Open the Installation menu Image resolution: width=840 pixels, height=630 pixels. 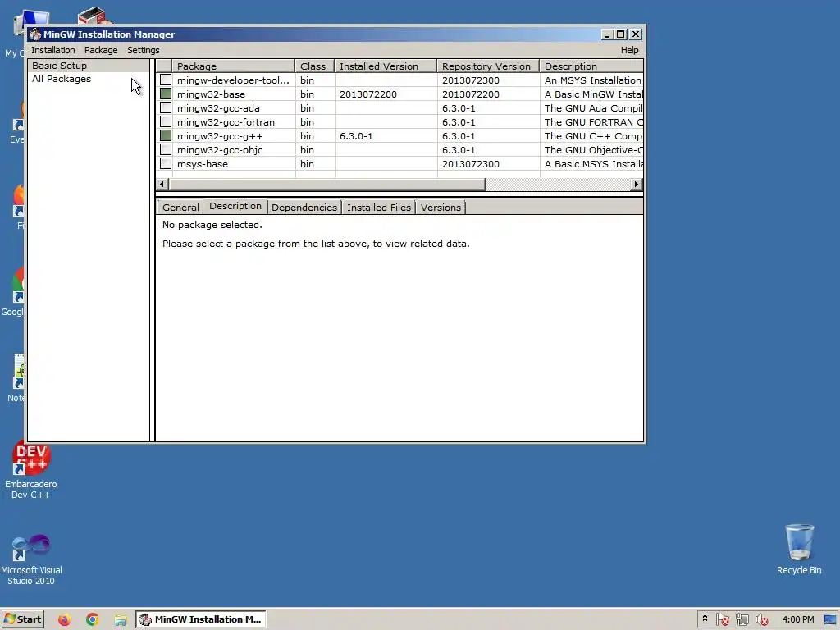53,50
